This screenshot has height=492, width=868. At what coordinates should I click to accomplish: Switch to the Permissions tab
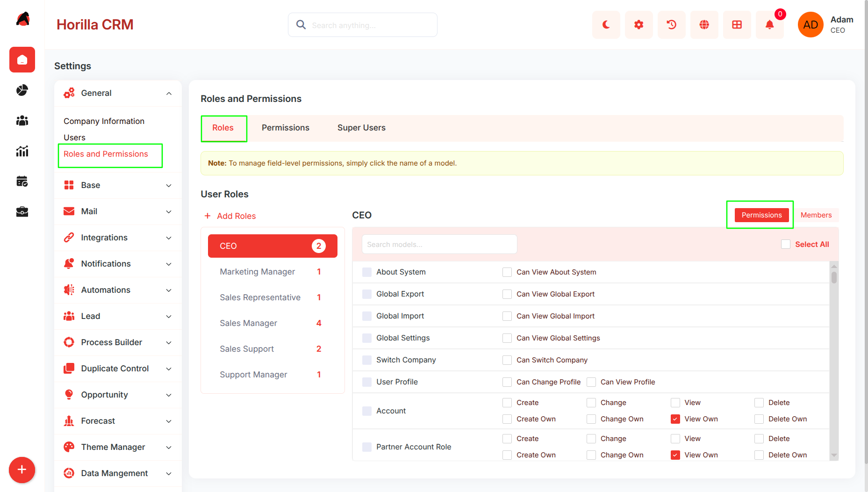tap(286, 128)
